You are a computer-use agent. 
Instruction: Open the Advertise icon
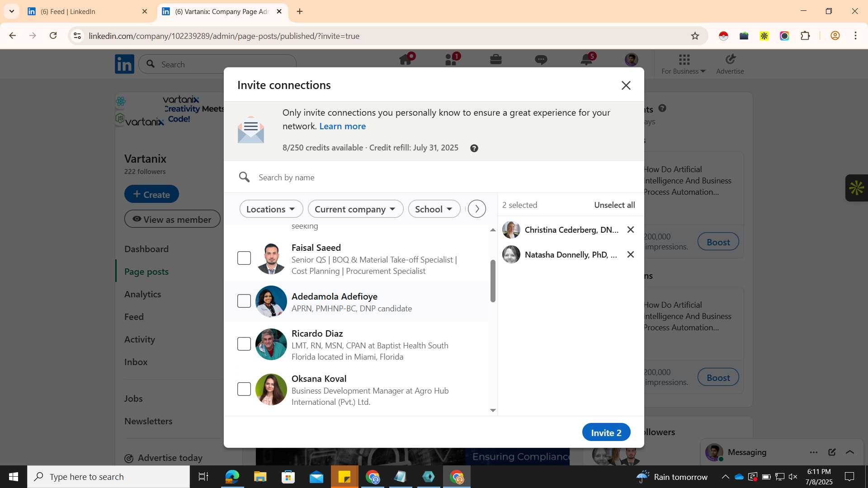coord(730,65)
